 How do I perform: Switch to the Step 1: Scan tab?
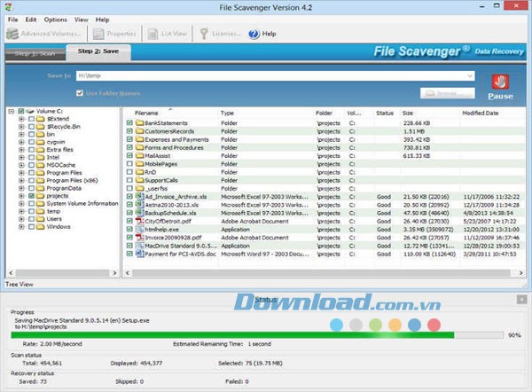point(35,52)
